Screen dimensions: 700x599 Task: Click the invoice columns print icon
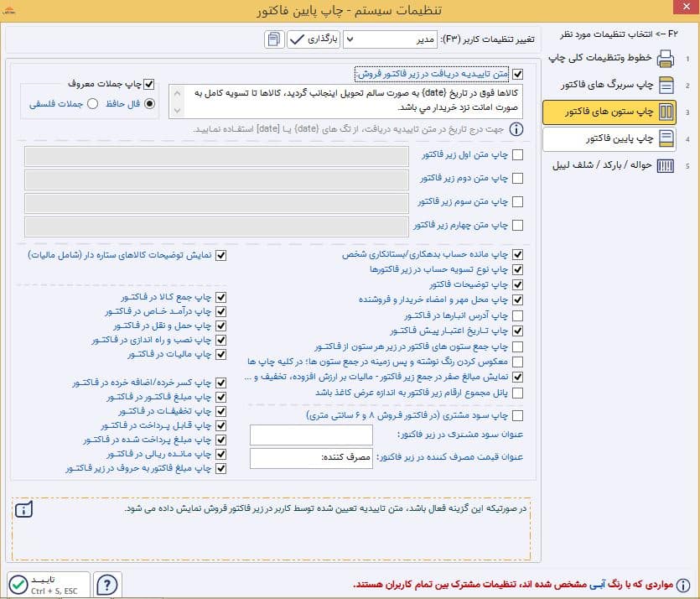pyautogui.click(x=666, y=112)
